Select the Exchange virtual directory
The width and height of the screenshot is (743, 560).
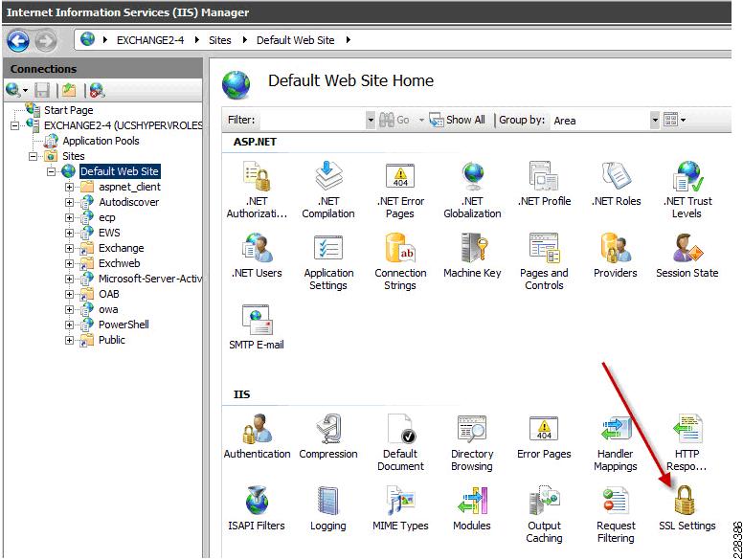121,248
